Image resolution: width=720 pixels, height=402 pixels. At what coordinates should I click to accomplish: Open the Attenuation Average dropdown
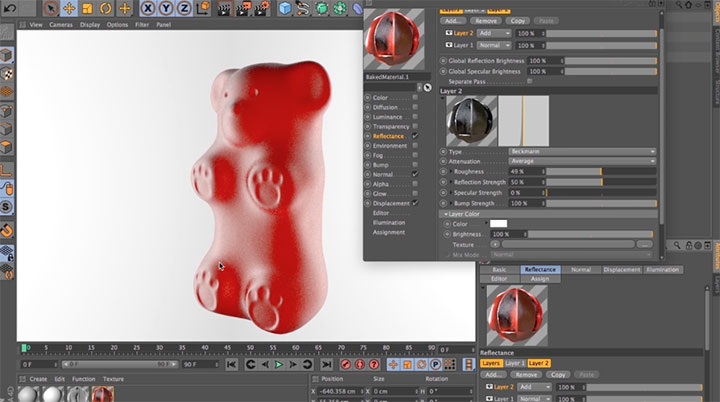tap(582, 161)
